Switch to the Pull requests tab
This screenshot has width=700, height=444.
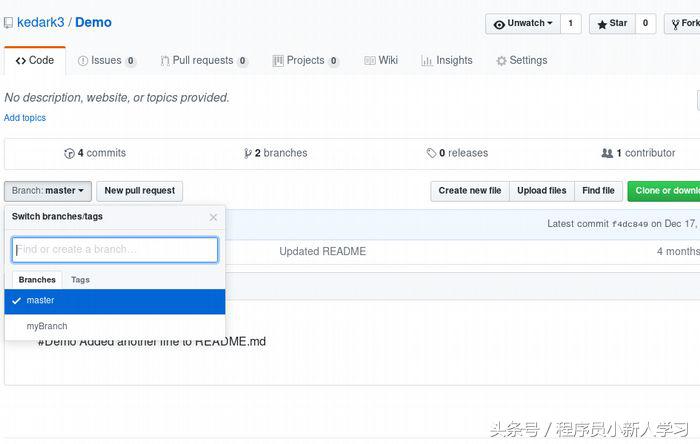(204, 60)
